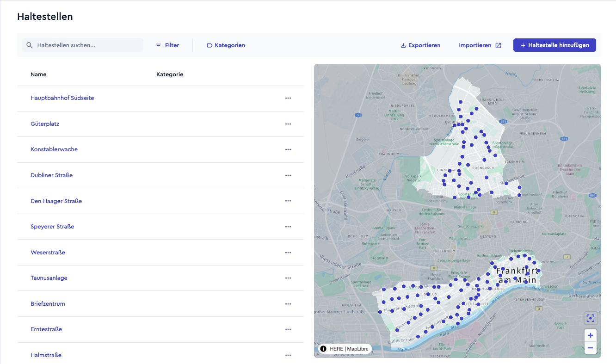This screenshot has height=364, width=616.
Task: Click the Kategorie column header
Action: (170, 74)
